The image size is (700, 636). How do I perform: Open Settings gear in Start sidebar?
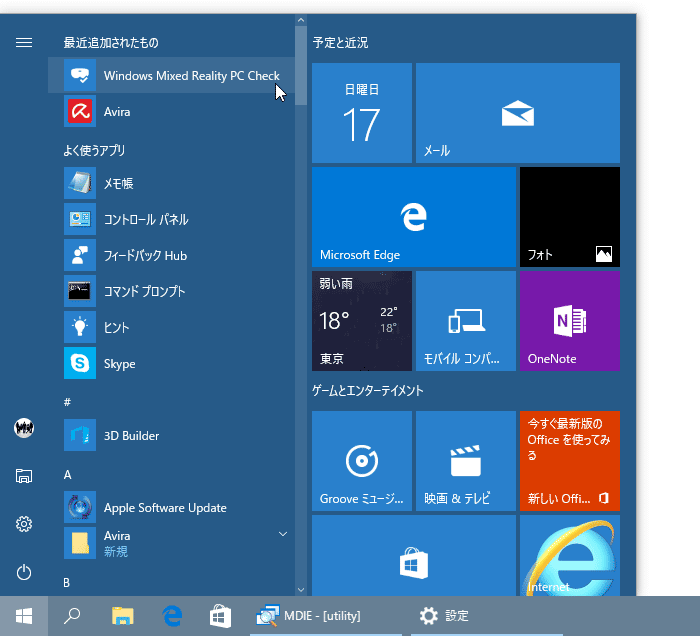pyautogui.click(x=24, y=524)
